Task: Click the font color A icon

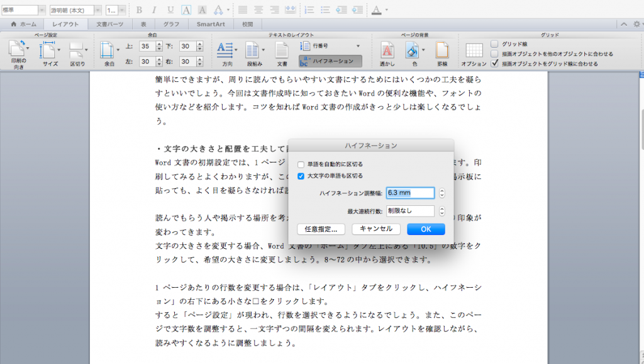Action: point(376,10)
